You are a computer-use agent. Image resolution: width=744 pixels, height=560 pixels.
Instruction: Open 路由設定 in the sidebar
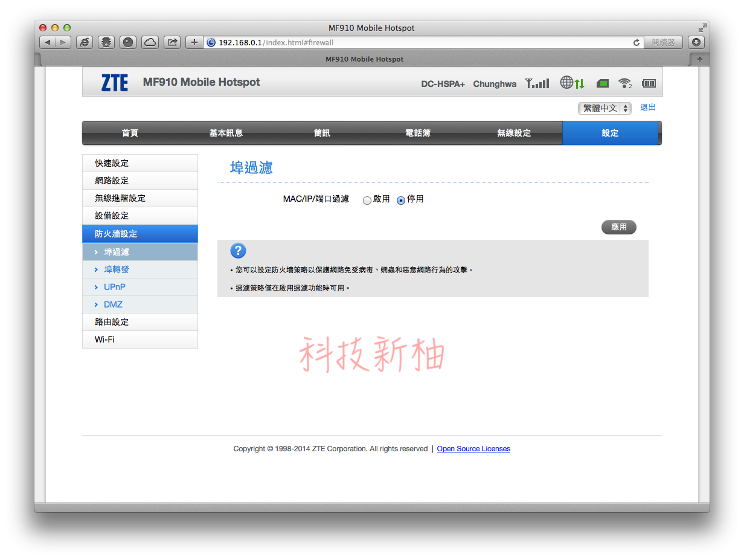(x=140, y=322)
